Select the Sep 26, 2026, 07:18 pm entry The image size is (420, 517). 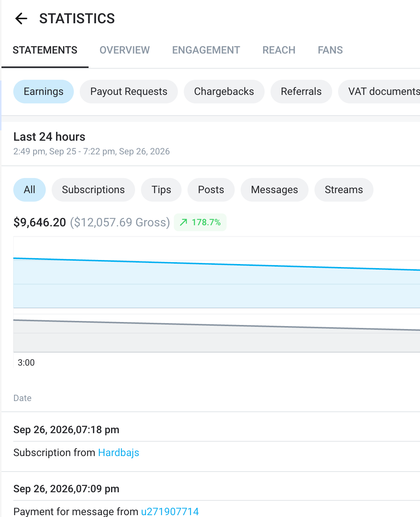pyautogui.click(x=66, y=430)
